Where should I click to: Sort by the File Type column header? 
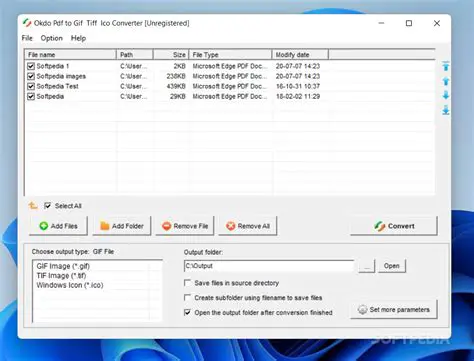point(230,55)
